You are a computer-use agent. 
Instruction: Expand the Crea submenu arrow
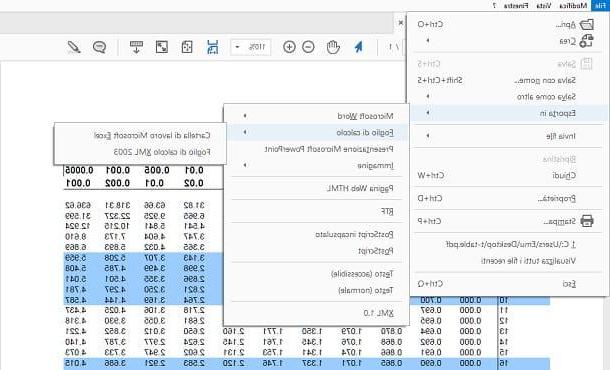[x=428, y=40]
